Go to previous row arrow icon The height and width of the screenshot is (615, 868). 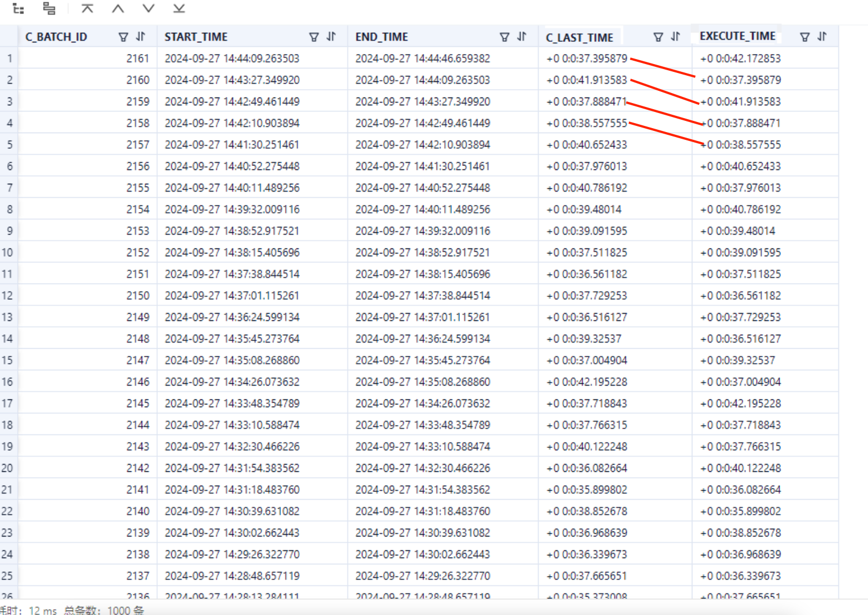(118, 8)
